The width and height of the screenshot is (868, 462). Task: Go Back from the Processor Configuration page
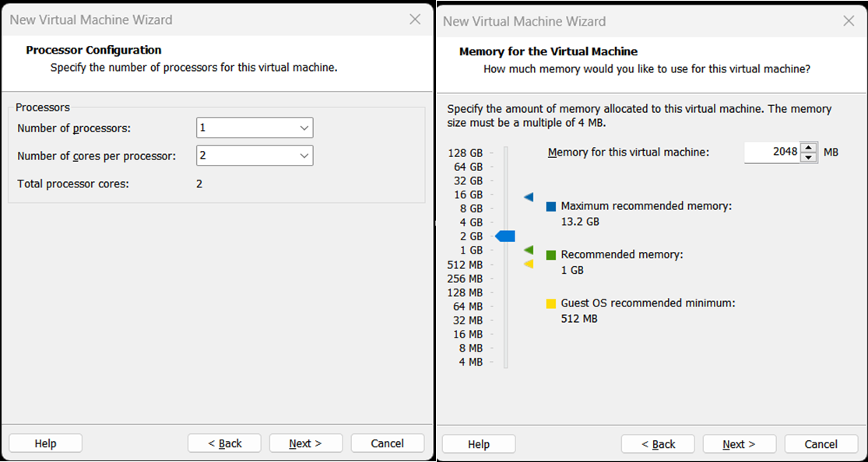click(224, 443)
